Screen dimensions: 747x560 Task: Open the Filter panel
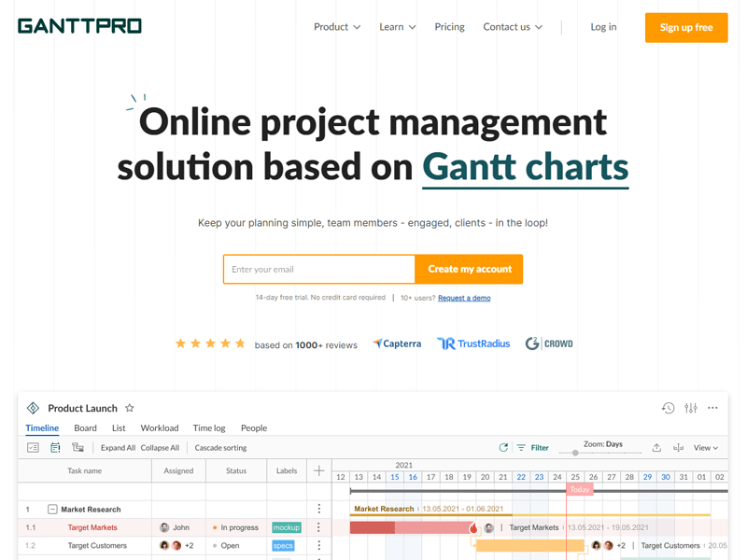(x=533, y=448)
